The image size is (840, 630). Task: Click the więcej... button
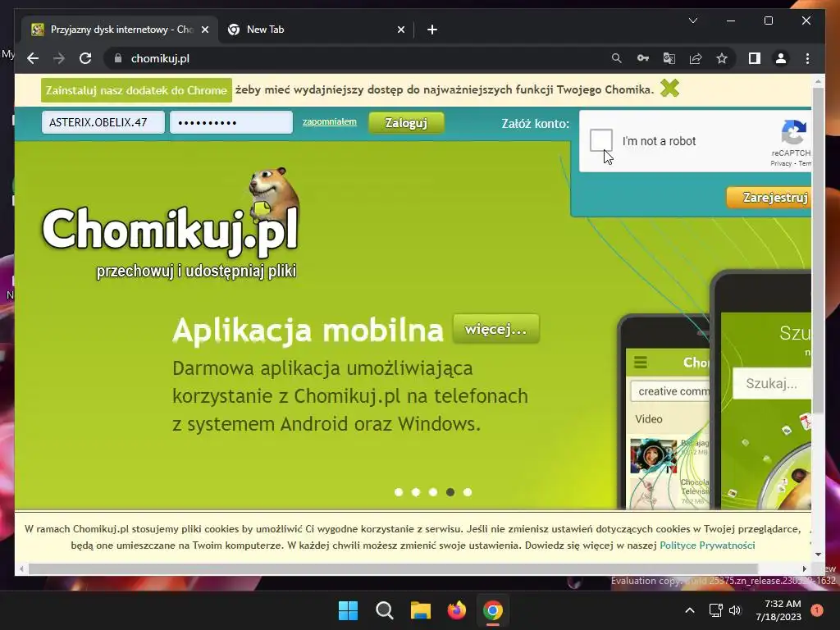click(x=495, y=328)
